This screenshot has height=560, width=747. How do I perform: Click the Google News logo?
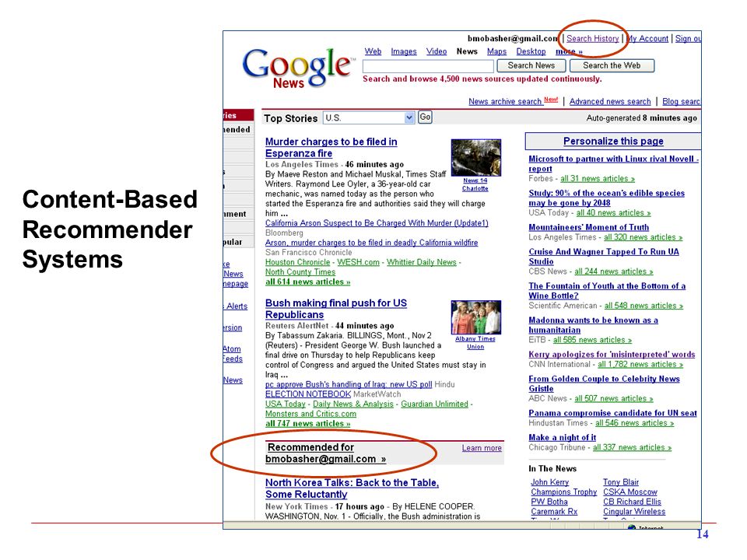click(298, 68)
